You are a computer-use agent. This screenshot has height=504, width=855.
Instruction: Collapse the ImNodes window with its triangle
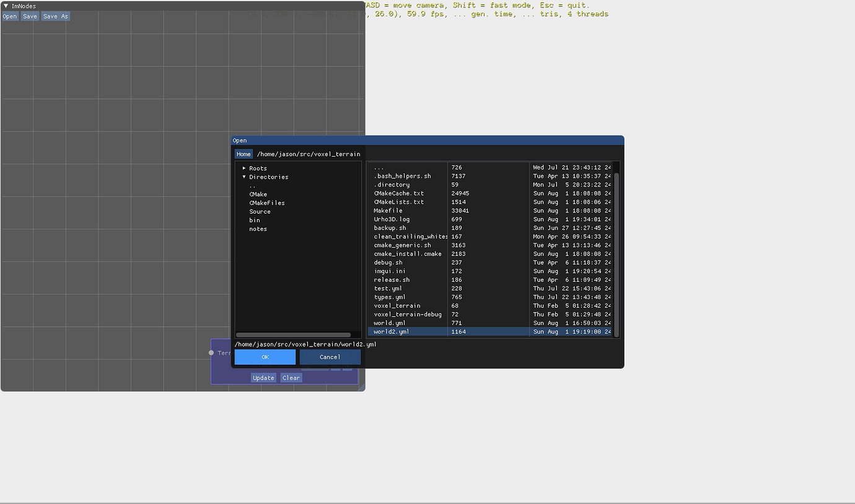[x=6, y=6]
